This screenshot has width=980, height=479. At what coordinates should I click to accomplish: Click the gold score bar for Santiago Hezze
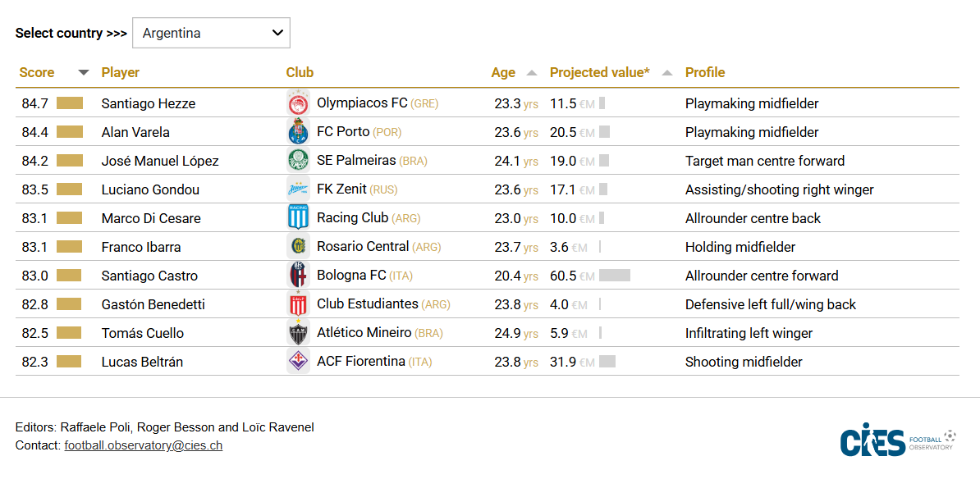click(x=70, y=103)
